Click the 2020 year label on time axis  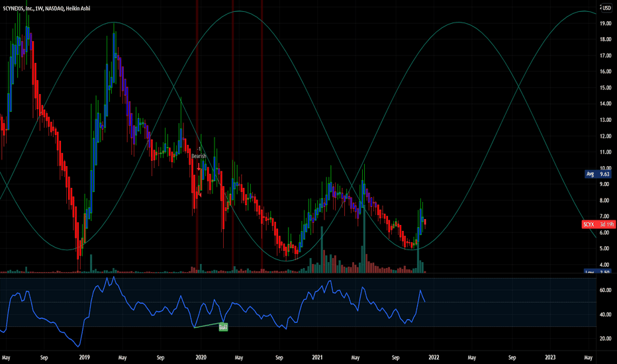(x=201, y=357)
